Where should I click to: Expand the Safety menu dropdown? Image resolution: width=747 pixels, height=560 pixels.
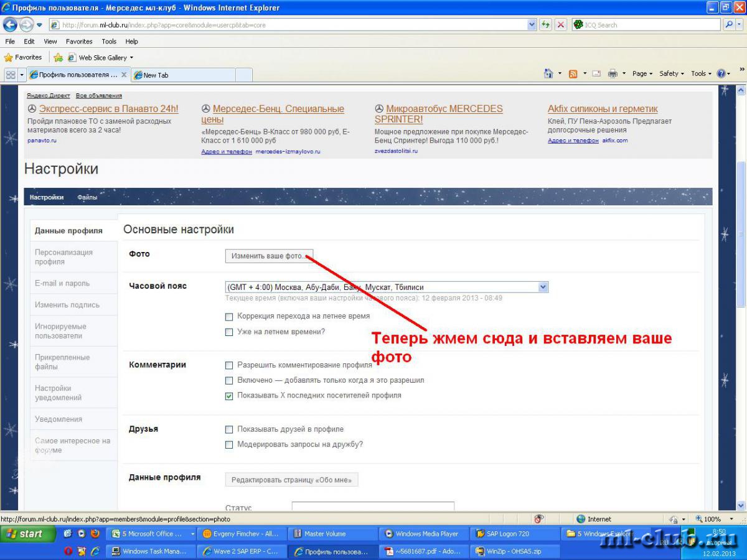pyautogui.click(x=672, y=73)
